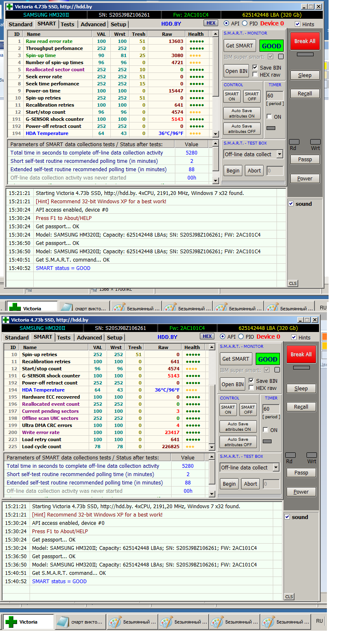The height and width of the screenshot is (644, 339).
Task: Toggle the Save BIN checkbox in the upper window
Action: pos(255,67)
